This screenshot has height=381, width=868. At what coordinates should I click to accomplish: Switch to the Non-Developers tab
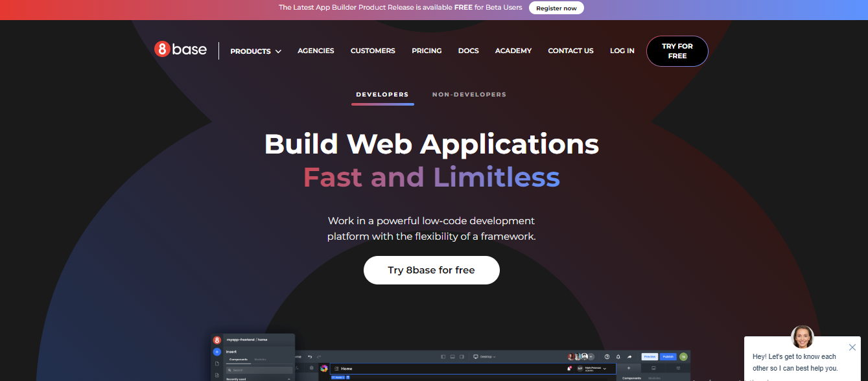click(x=469, y=95)
